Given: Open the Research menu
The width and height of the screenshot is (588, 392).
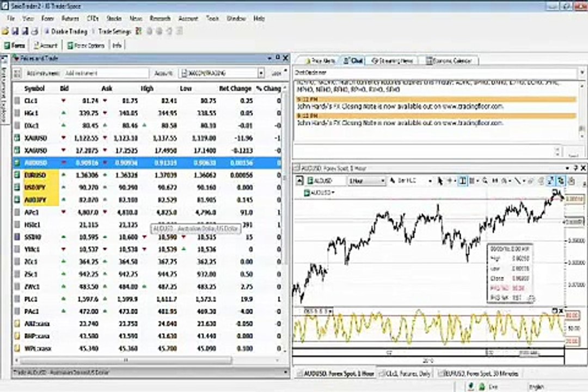Looking at the screenshot, I should pos(160,19).
